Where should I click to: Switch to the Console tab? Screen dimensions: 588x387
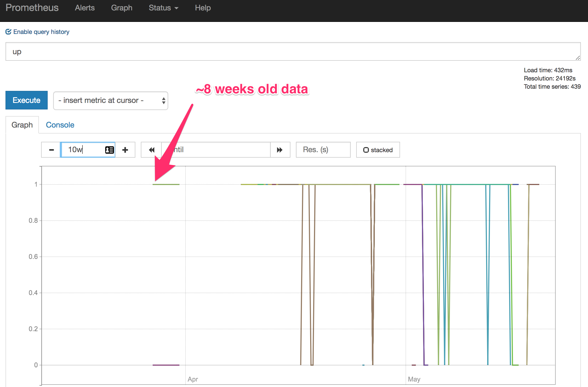click(60, 125)
